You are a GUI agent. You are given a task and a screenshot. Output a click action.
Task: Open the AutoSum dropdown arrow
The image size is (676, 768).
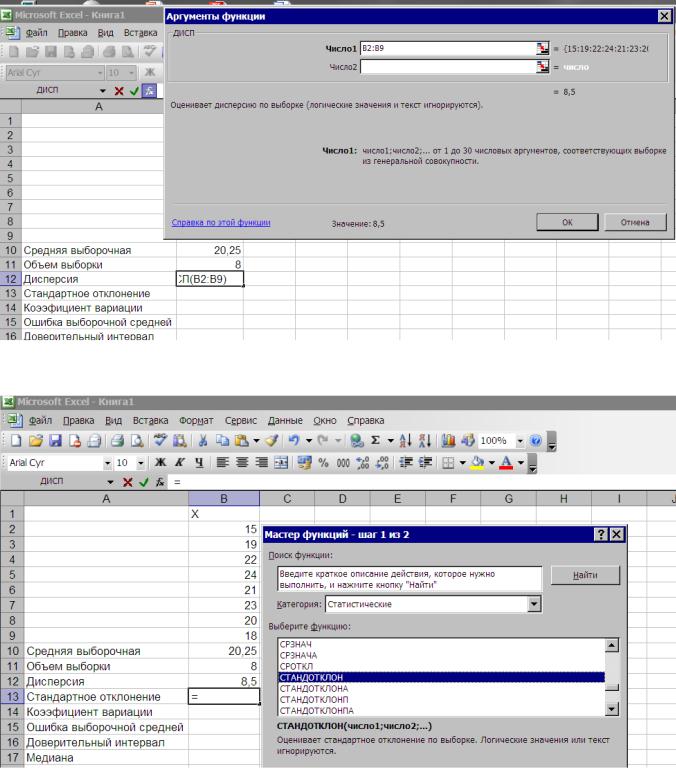tap(390, 441)
